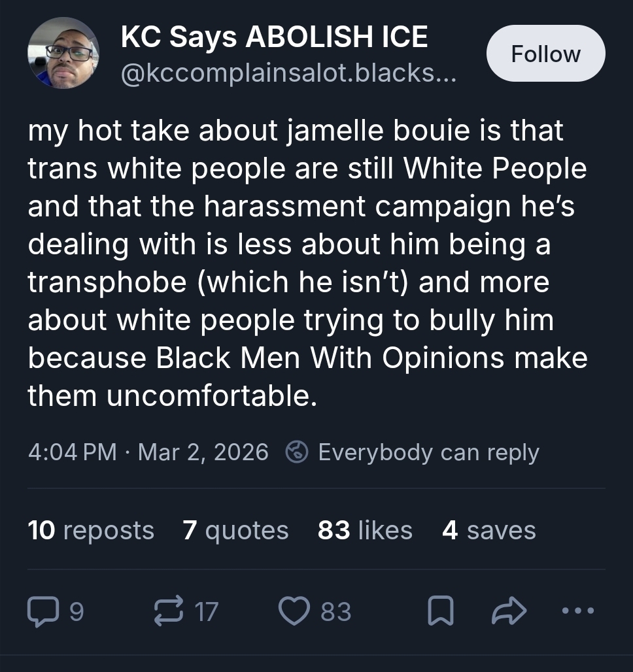Show who gave the 83 likes

coord(365,530)
